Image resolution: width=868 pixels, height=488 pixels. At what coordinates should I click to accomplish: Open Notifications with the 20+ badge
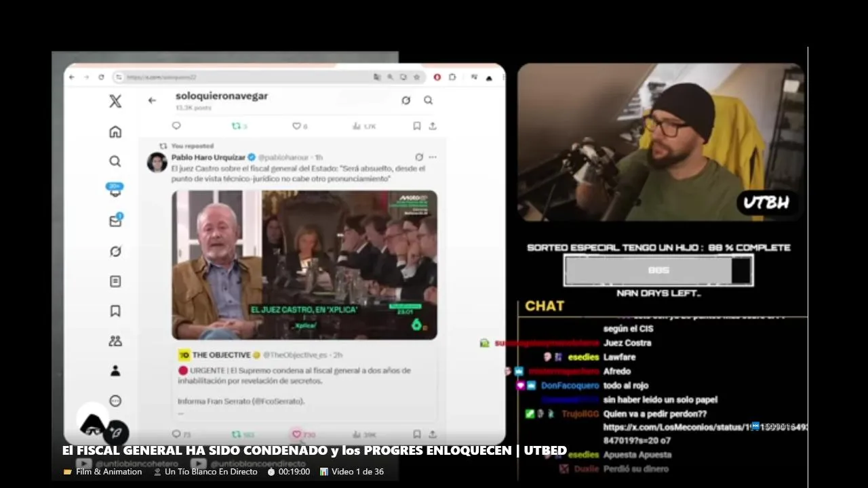[x=115, y=190]
